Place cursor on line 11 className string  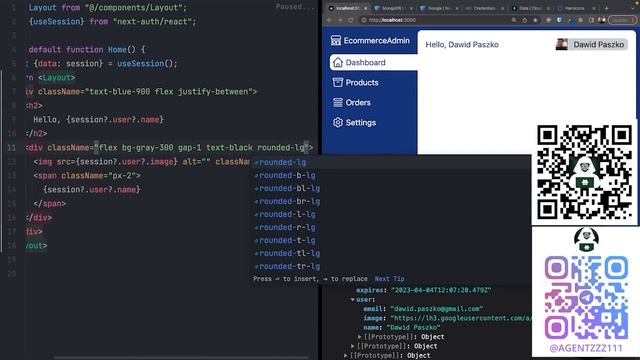pos(202,148)
